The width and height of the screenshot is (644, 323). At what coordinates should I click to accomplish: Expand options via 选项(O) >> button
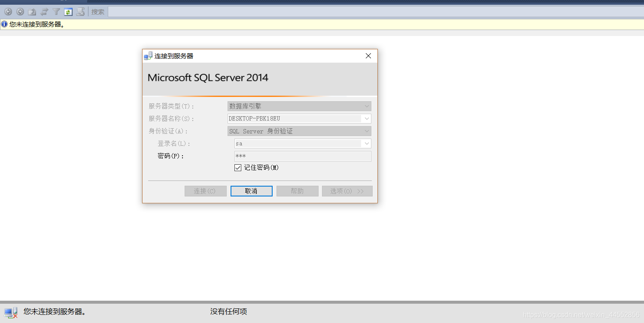[347, 191]
